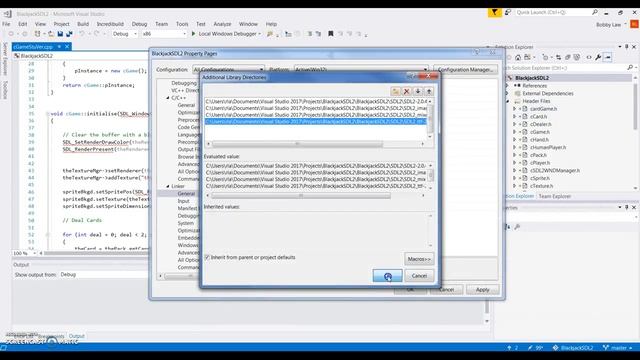The height and width of the screenshot is (360, 640).
Task: Expand cDealer.h in Solution Explorer
Action: point(515,124)
